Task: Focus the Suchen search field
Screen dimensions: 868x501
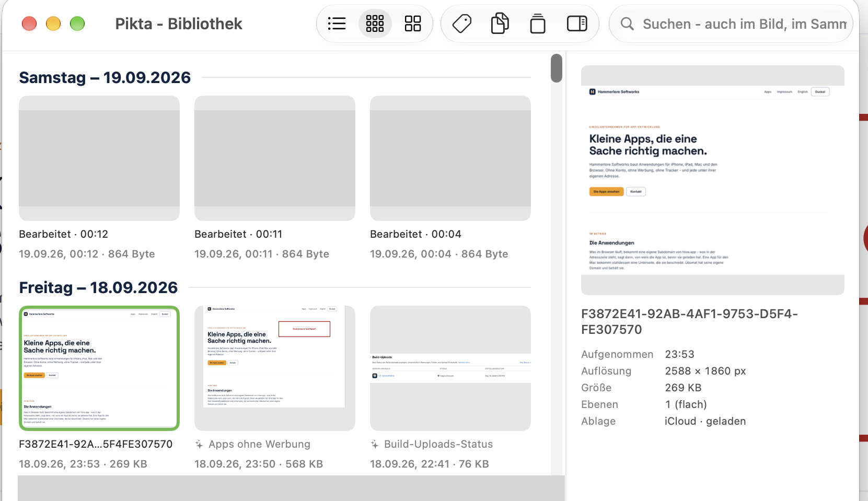Action: 731,24
